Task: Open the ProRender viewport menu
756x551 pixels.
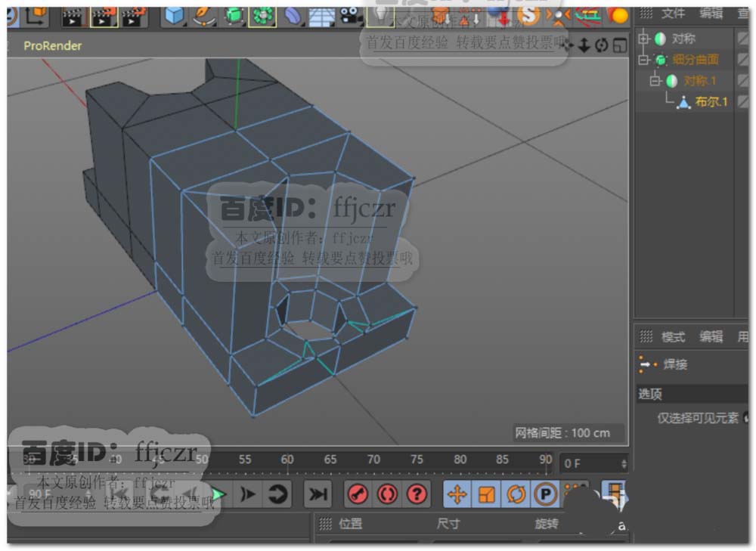Action: 53,46
